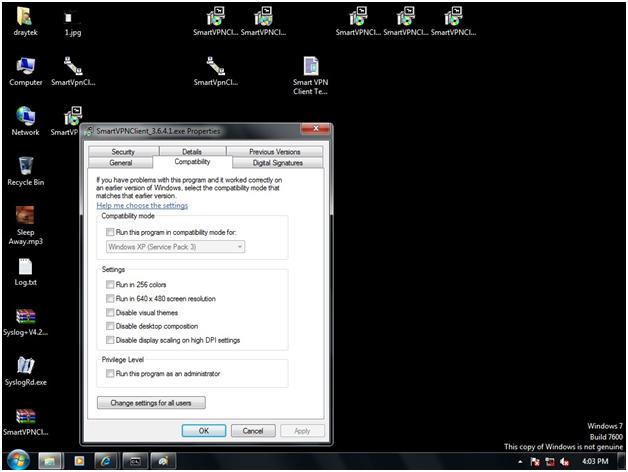
Task: Open Windows Explorer from the taskbar
Action: point(50,461)
